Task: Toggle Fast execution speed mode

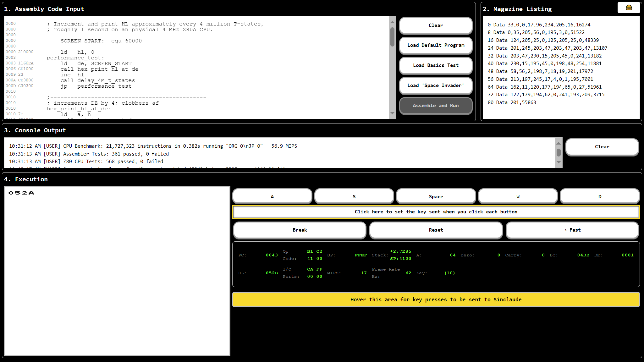Action: pyautogui.click(x=572, y=230)
